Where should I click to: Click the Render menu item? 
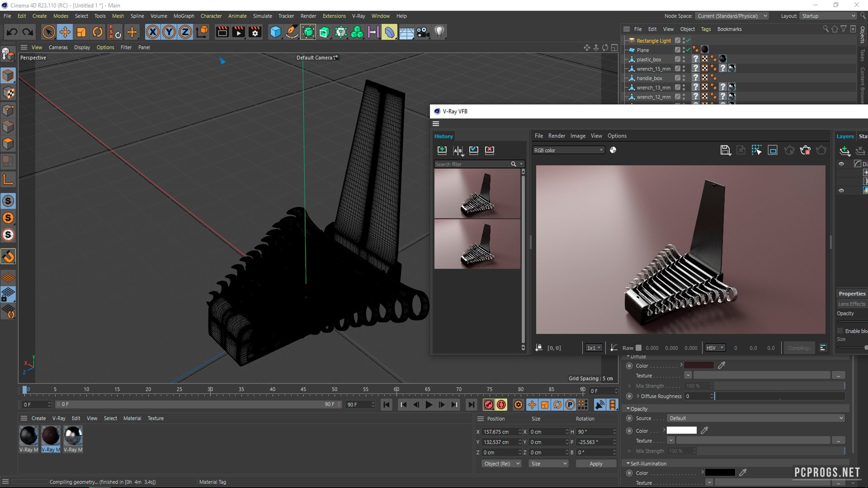308,15
